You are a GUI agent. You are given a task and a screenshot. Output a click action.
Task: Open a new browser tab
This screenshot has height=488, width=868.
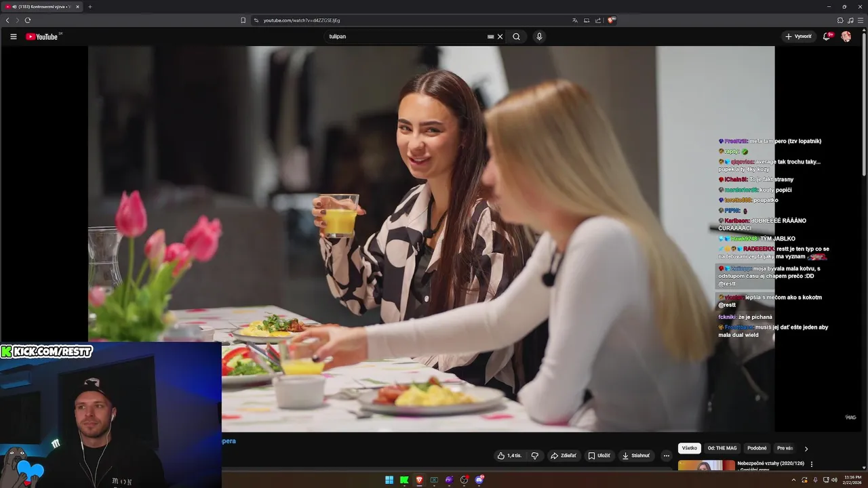(90, 7)
